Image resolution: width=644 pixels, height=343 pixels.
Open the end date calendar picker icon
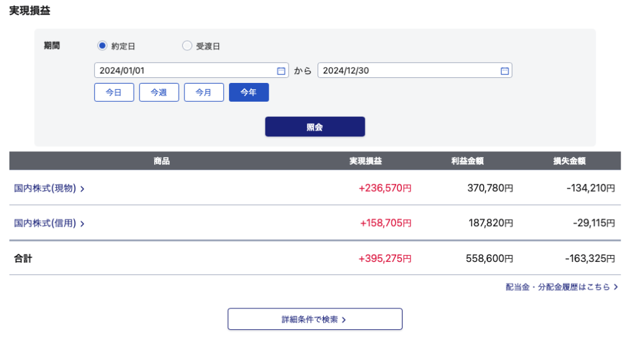coord(504,71)
